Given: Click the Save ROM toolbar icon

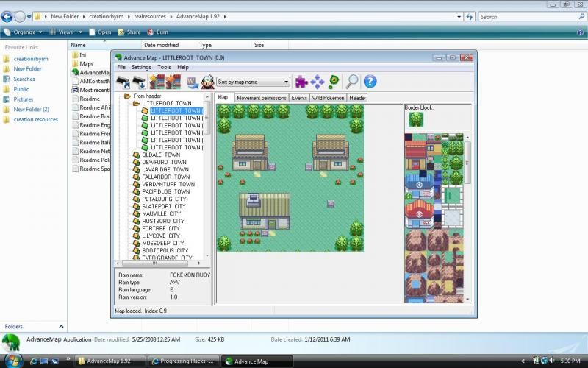Looking at the screenshot, I should click(139, 82).
